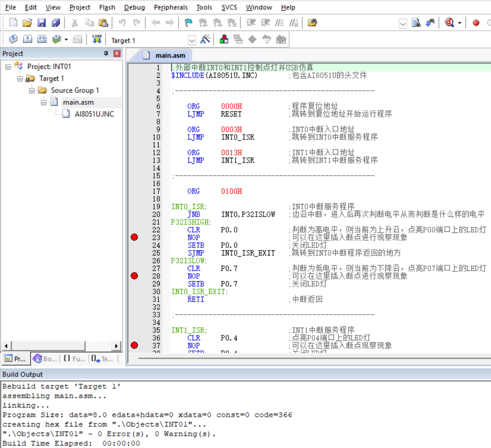Click the Indent selection icon
Screen dimensions: 491x448
click(x=251, y=23)
